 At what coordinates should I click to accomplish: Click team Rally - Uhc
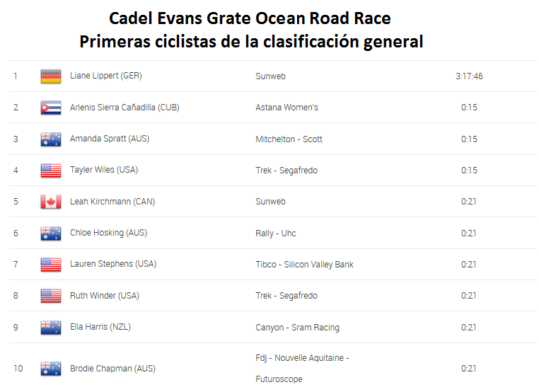[x=275, y=234]
